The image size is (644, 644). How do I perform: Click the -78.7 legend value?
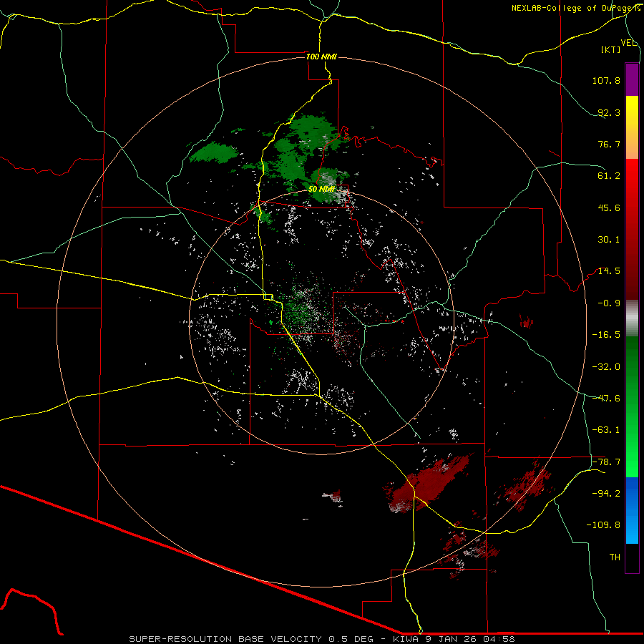coord(606,462)
